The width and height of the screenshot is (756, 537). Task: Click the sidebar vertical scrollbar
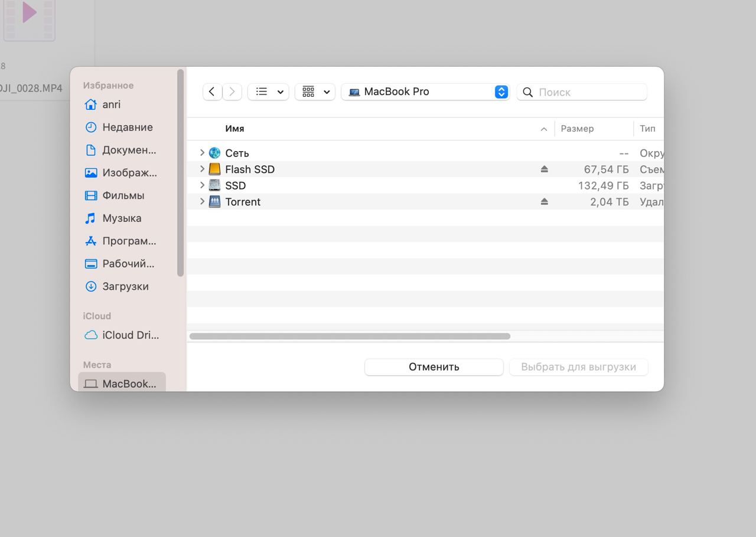point(181,172)
